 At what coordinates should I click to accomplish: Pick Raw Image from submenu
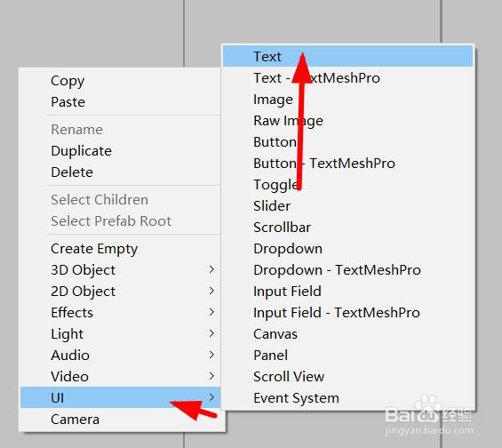(x=347, y=121)
